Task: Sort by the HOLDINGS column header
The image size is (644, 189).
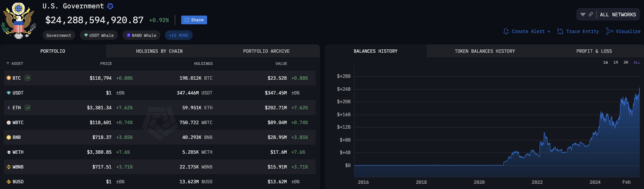Action: point(203,63)
